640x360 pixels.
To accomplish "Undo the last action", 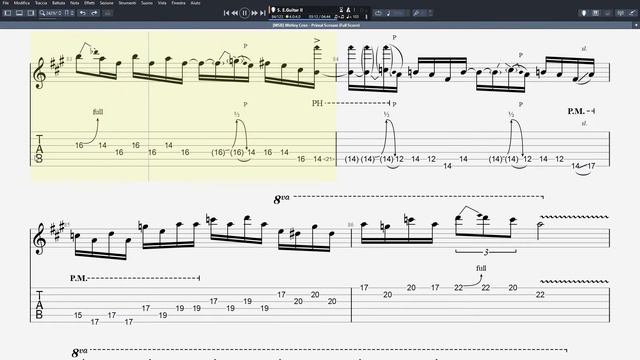I will pyautogui.click(x=83, y=13).
